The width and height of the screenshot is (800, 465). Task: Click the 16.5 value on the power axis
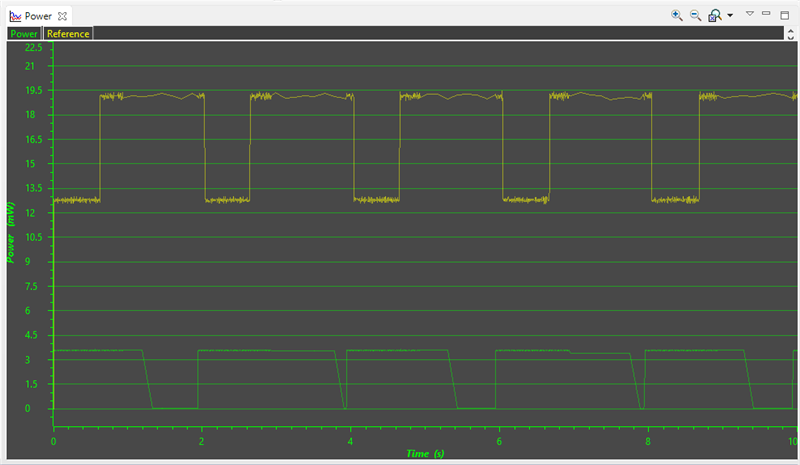coord(34,139)
